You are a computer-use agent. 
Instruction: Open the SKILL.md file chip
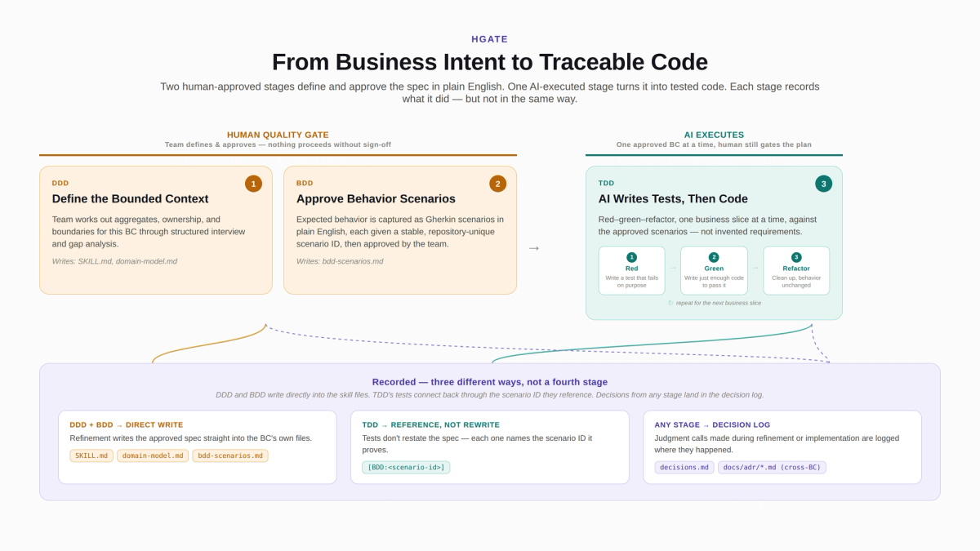click(x=91, y=455)
